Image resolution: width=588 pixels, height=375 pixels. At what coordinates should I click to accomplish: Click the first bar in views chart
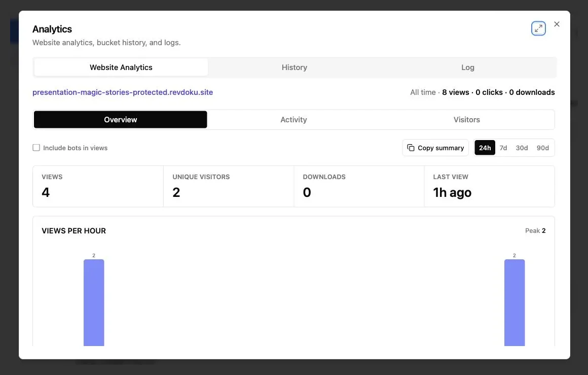pos(94,302)
